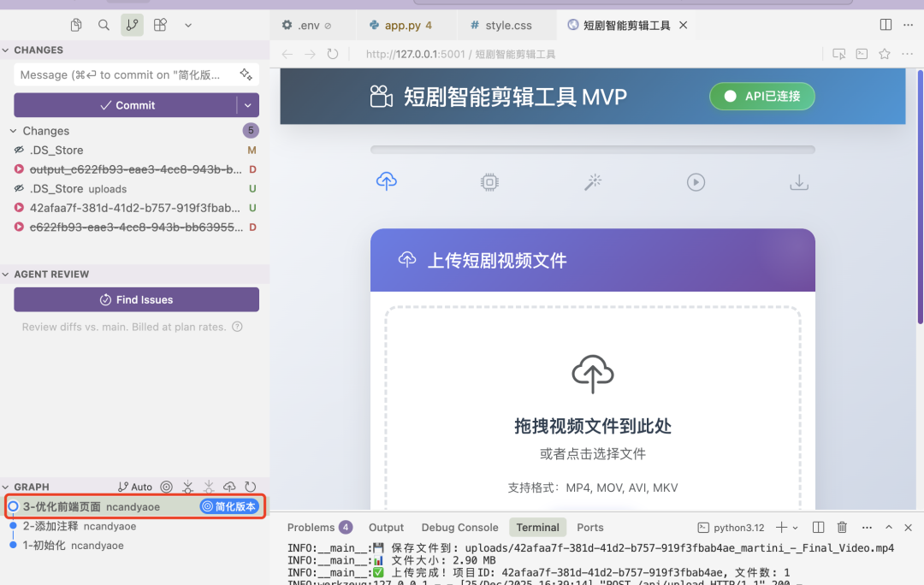This screenshot has height=585, width=924.
Task: Click the Graph pull icon
Action: 209,487
